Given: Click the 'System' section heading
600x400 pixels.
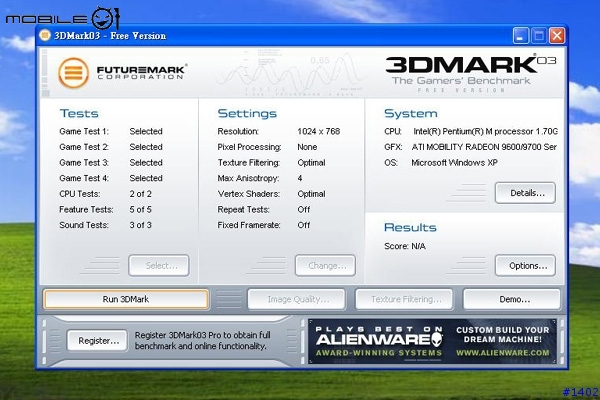Looking at the screenshot, I should click(411, 113).
